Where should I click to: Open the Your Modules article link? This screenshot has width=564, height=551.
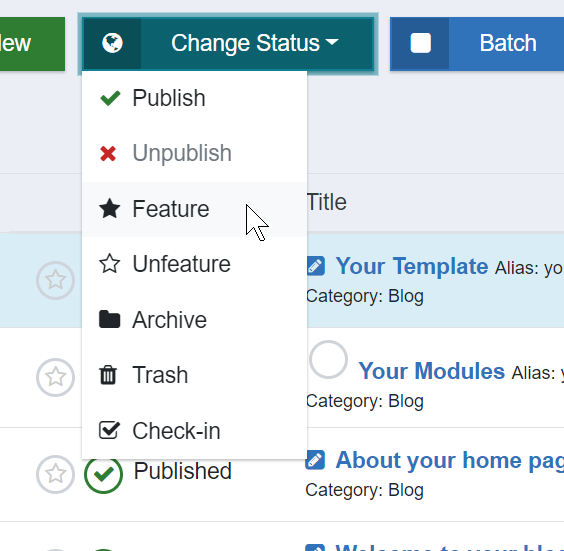pos(432,371)
